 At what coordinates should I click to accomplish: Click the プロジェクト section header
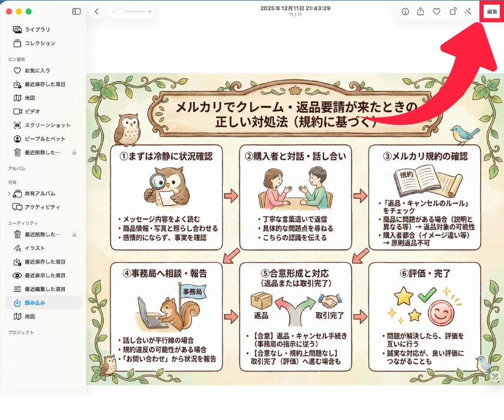click(x=21, y=332)
